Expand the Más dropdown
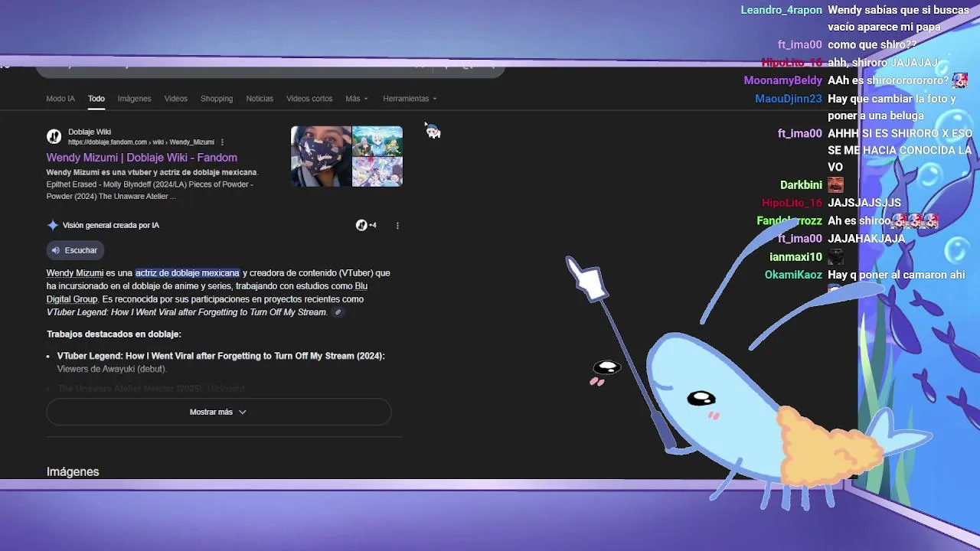Viewport: 980px width, 551px height. [x=356, y=99]
